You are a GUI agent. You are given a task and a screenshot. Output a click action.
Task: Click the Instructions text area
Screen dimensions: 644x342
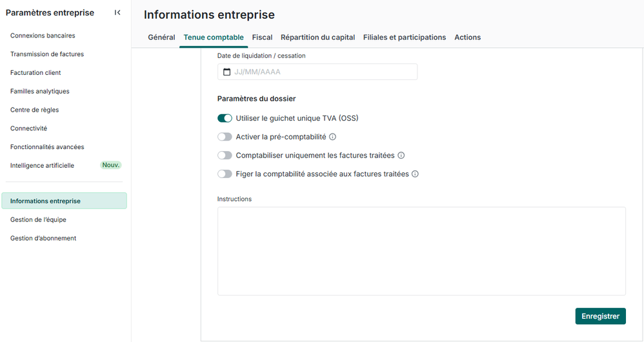(x=421, y=250)
